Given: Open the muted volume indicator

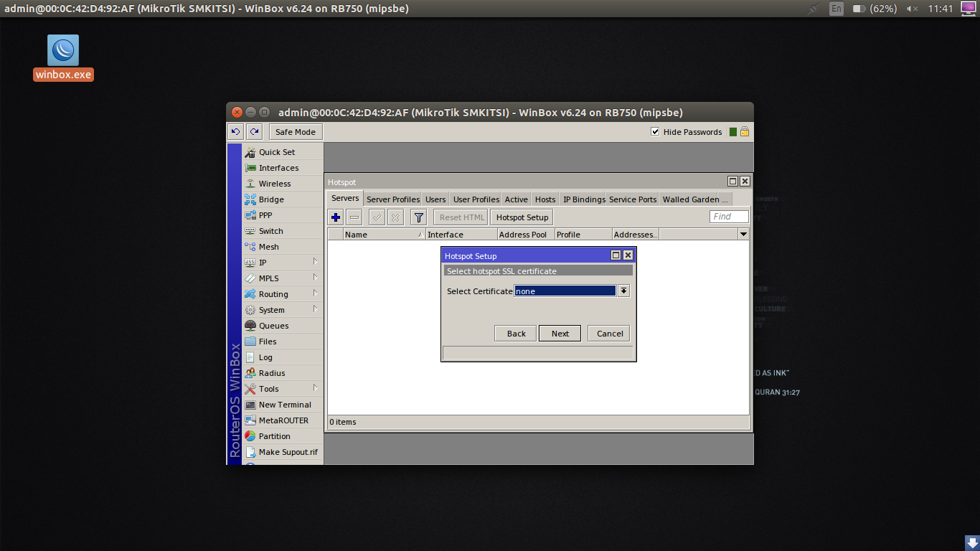Looking at the screenshot, I should (x=913, y=9).
